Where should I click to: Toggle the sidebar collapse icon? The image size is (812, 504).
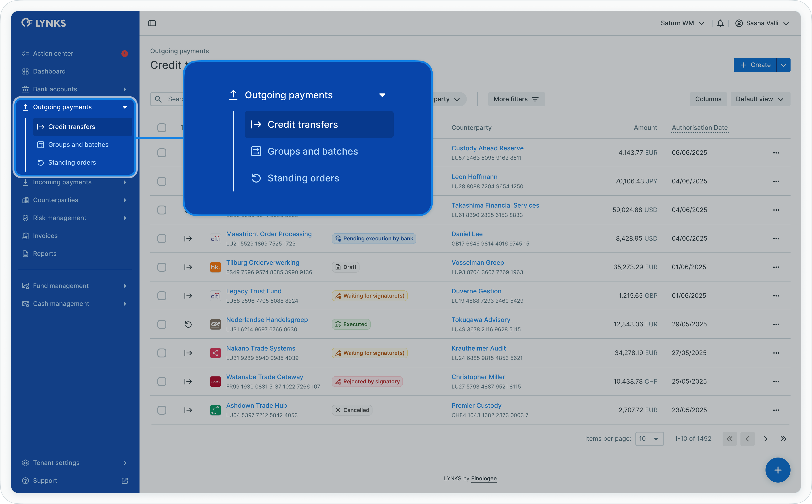pos(152,23)
